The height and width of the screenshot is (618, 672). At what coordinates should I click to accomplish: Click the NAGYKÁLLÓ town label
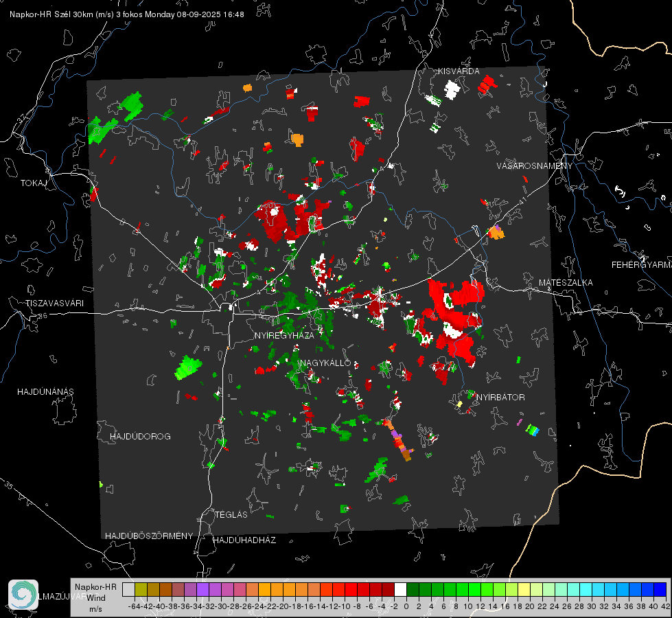(325, 363)
